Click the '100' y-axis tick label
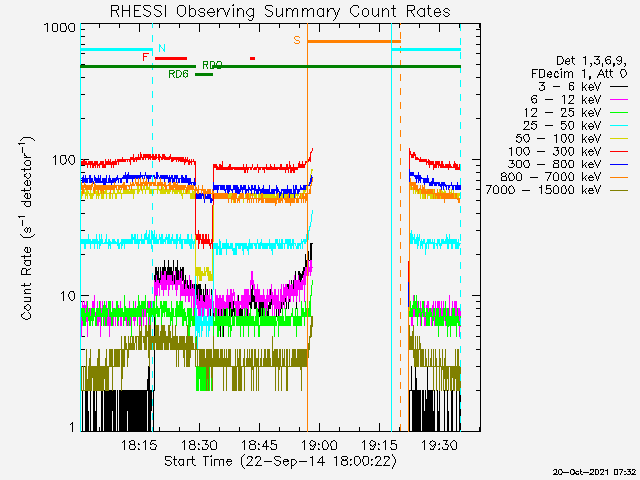This screenshot has height=480, width=640. pyautogui.click(x=64, y=160)
